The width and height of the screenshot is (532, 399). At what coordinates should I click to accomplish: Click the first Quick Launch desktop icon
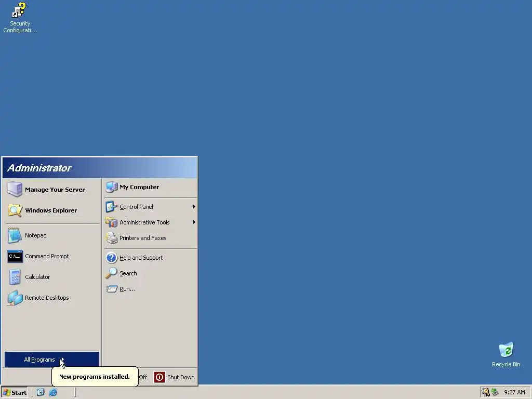pos(41,392)
